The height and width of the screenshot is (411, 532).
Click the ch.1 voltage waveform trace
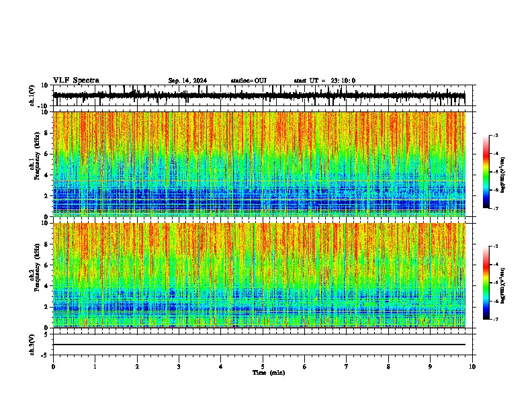click(x=259, y=95)
